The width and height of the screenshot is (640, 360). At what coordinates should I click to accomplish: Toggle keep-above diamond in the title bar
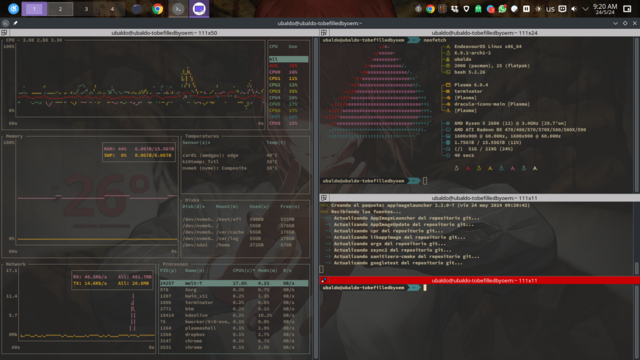point(625,23)
